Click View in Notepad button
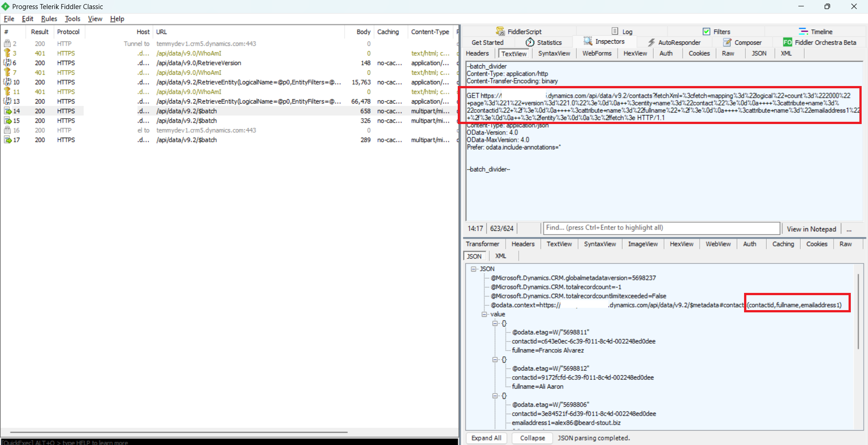 click(x=811, y=229)
